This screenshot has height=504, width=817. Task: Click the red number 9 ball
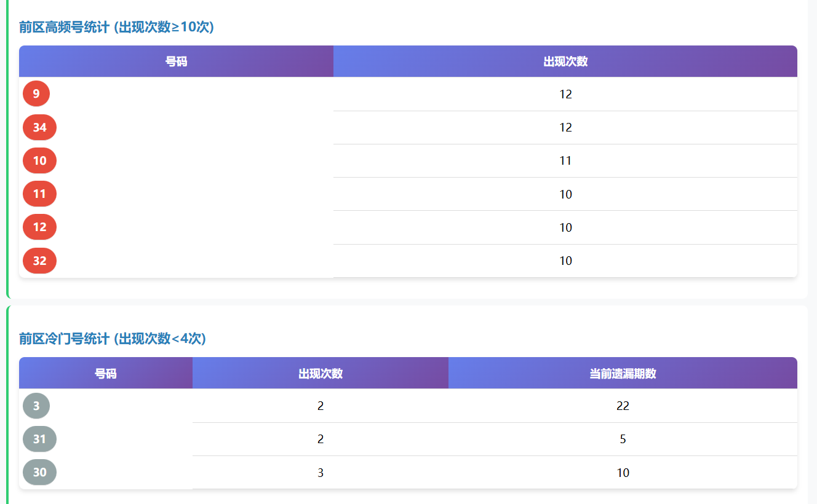click(36, 94)
